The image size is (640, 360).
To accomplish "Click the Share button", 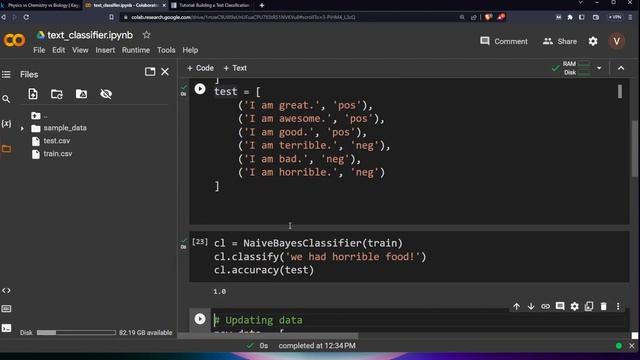I will pos(560,41).
